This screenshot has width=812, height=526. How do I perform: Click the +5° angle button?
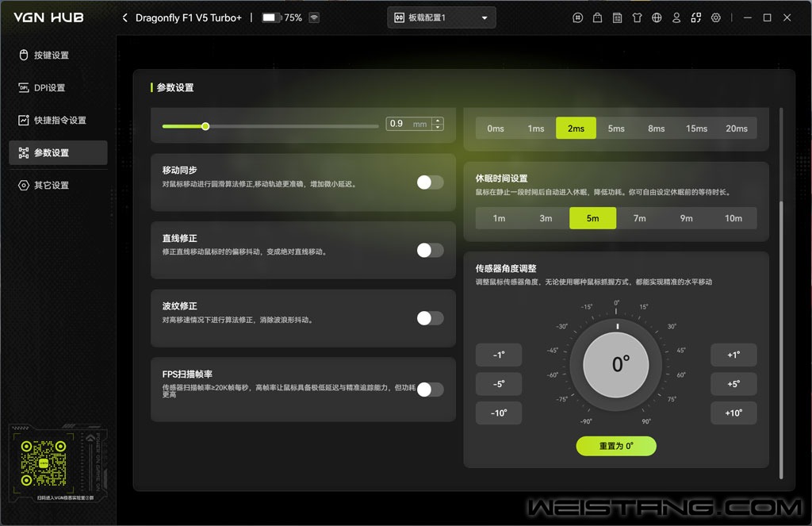click(x=733, y=384)
